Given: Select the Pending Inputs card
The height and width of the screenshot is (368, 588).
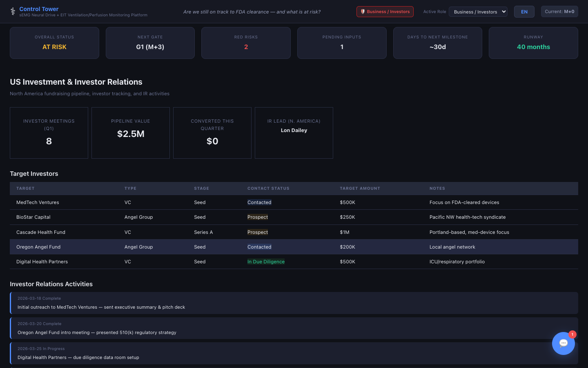Looking at the screenshot, I should (x=341, y=43).
